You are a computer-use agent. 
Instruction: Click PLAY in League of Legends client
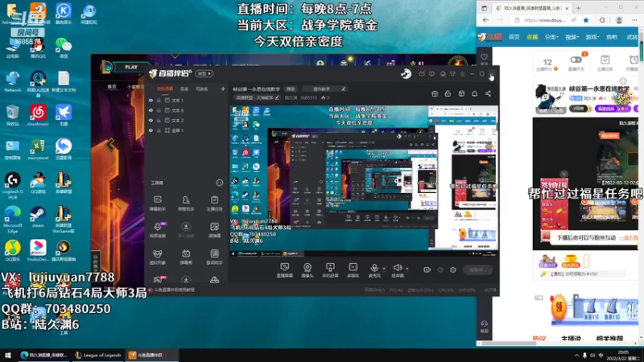tap(131, 67)
